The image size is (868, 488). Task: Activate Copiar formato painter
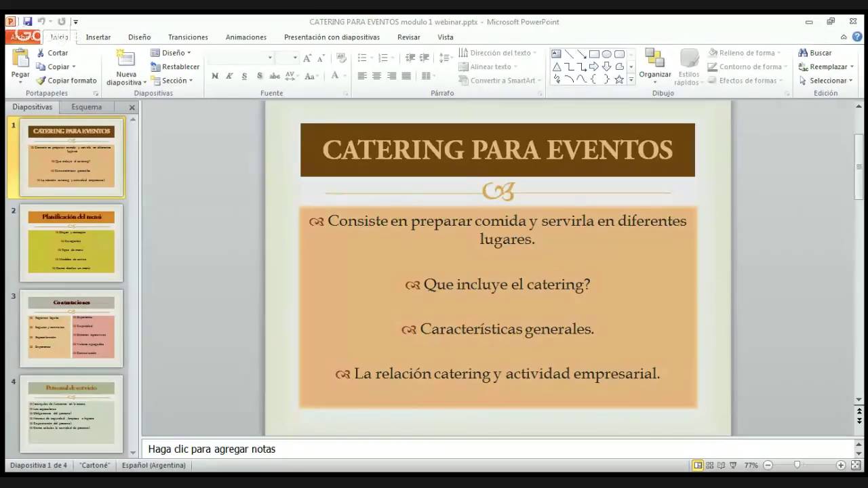click(x=66, y=81)
